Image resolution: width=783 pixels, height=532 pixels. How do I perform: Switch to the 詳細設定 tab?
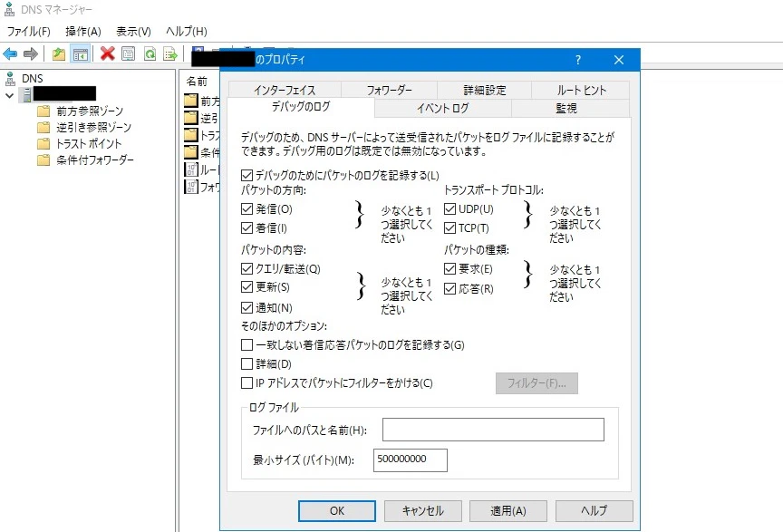point(484,90)
